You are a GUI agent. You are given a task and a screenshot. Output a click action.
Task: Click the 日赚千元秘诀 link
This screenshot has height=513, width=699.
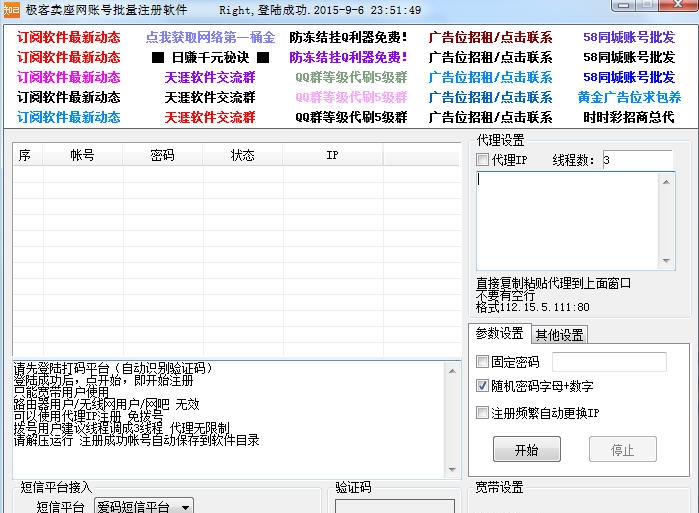tap(210, 57)
